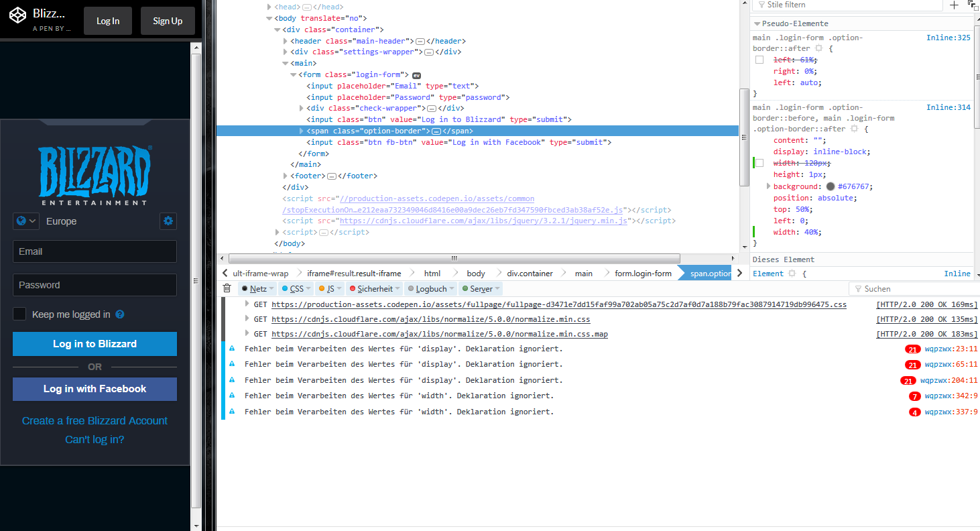Select body in the breadcrumb bar

click(475, 274)
